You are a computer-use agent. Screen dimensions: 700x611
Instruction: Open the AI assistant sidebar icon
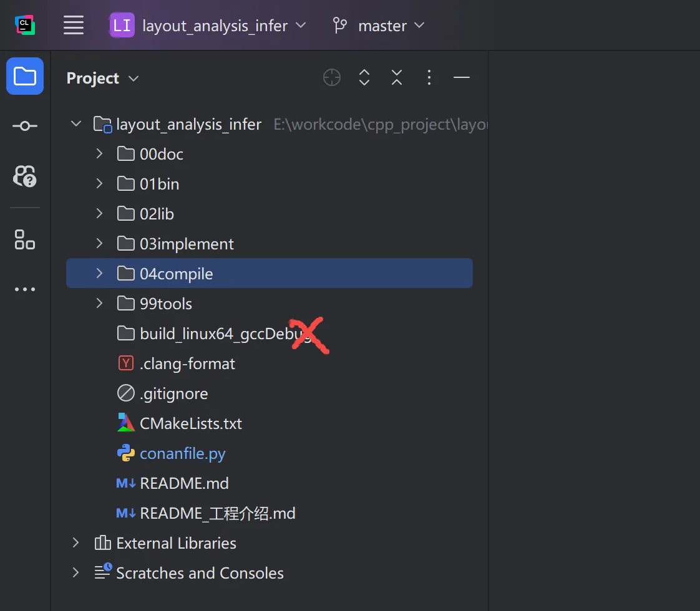25,176
